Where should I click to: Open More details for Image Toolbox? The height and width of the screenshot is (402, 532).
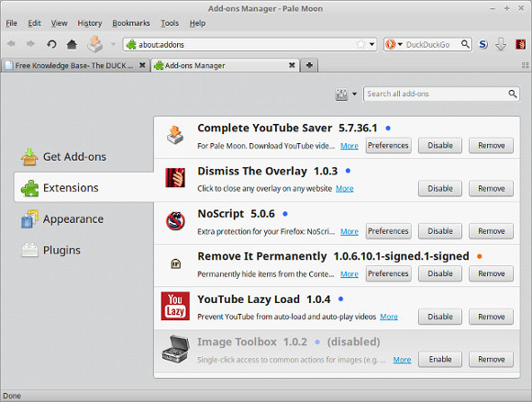coord(402,360)
